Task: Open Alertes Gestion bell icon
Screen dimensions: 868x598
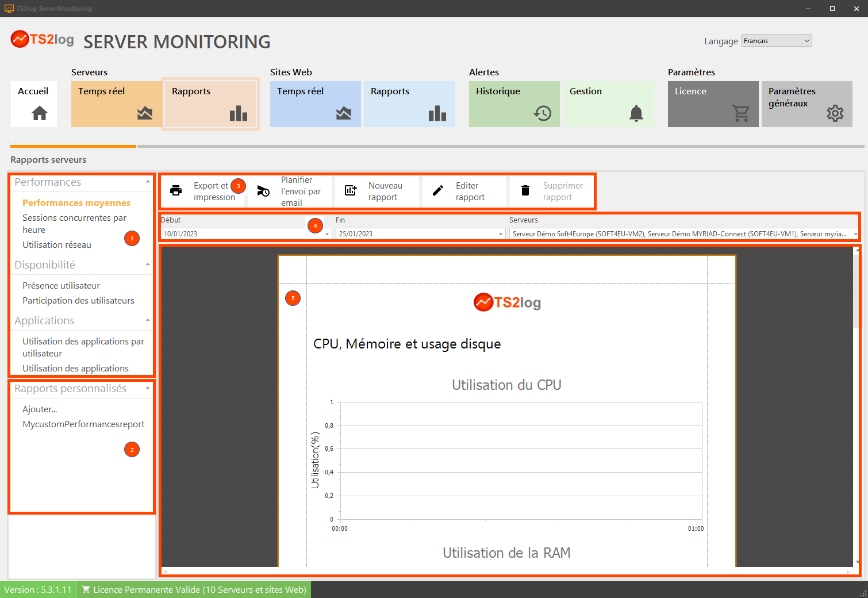Action: pos(636,113)
